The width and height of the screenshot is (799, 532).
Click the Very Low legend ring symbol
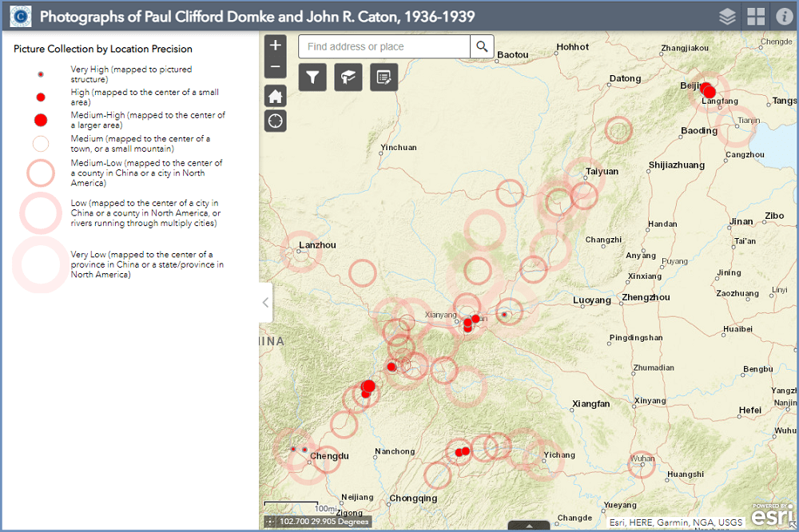pos(41,264)
